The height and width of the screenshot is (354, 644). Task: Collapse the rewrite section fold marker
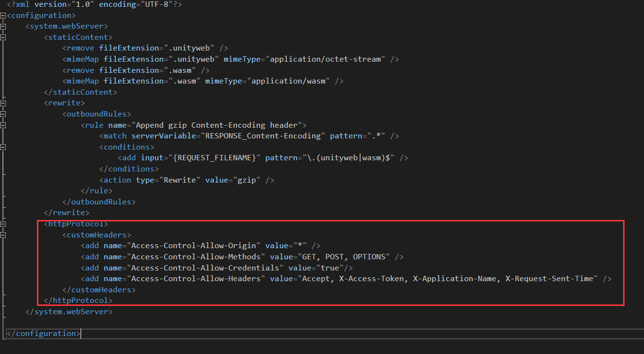tap(3, 103)
